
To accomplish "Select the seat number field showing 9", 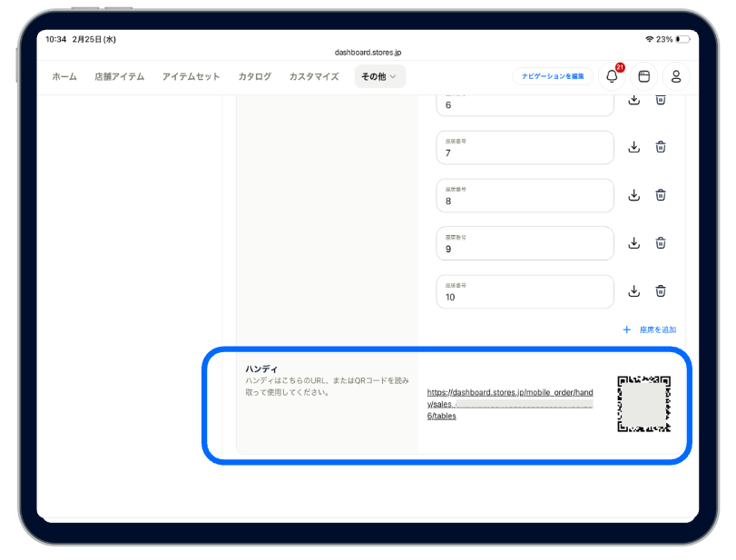I will [x=525, y=243].
